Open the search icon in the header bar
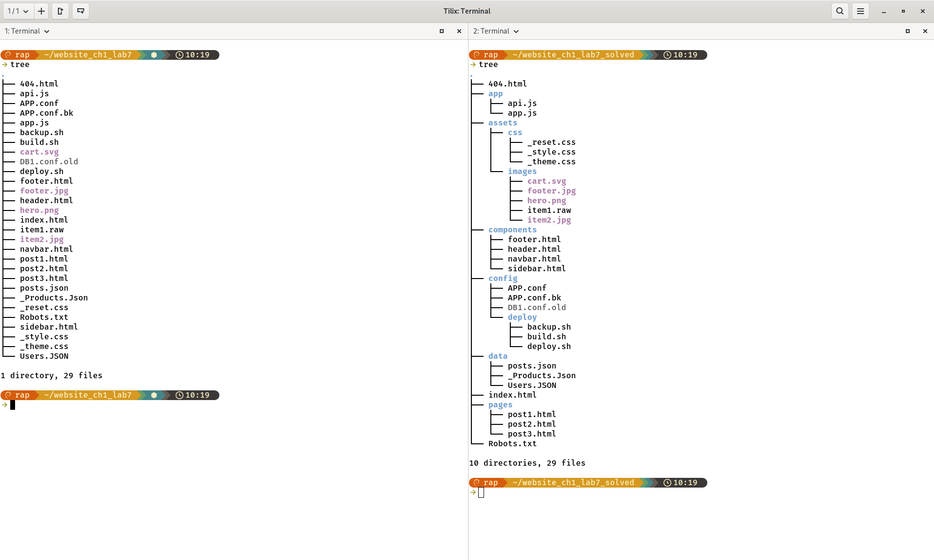The height and width of the screenshot is (560, 934). [x=840, y=11]
